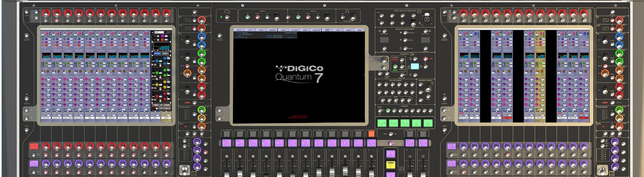Select the HH channel label on the left screen
This screenshot has width=644, height=177.
[90, 118]
